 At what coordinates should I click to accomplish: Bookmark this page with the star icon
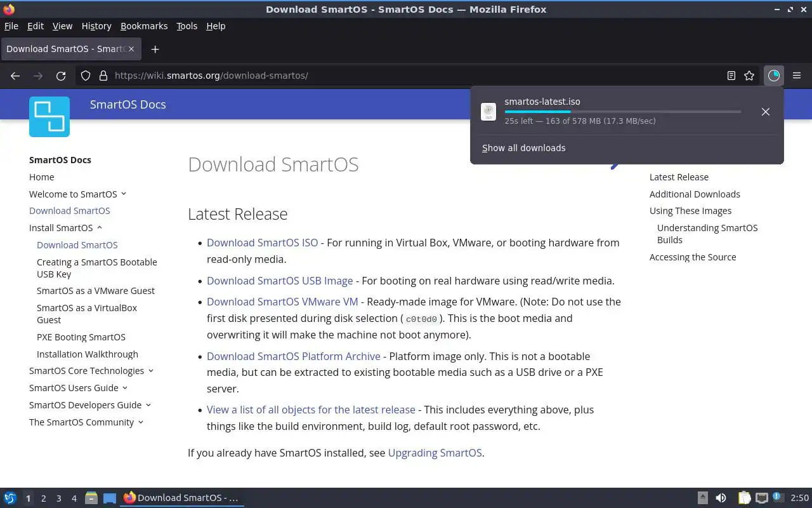click(749, 76)
